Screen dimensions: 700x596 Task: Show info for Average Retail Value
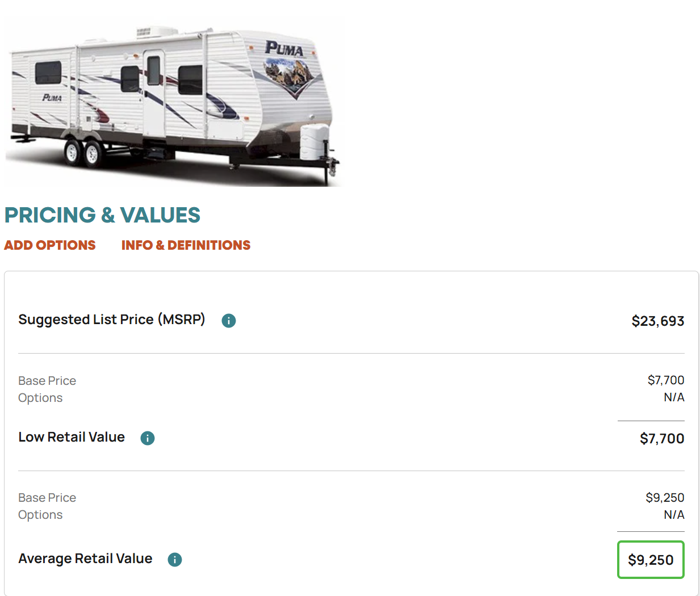175,560
